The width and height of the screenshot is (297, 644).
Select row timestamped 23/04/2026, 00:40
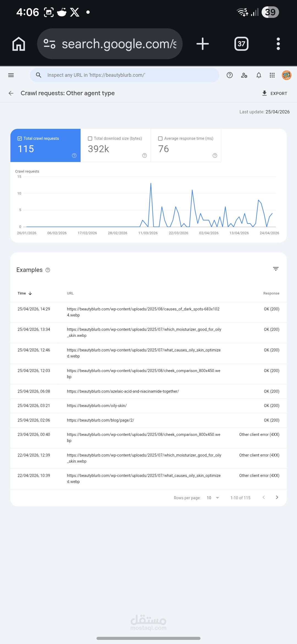click(148, 438)
